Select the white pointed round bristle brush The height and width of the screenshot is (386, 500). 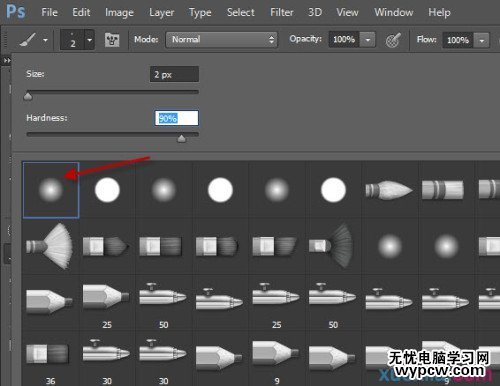pos(389,190)
